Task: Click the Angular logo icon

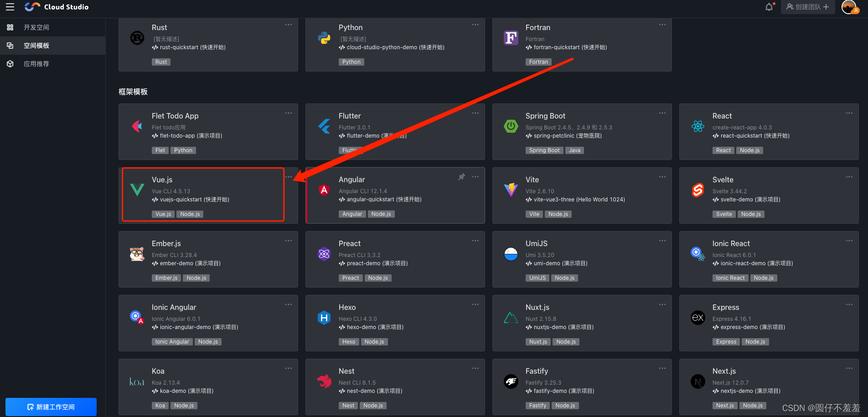Action: [x=324, y=190]
